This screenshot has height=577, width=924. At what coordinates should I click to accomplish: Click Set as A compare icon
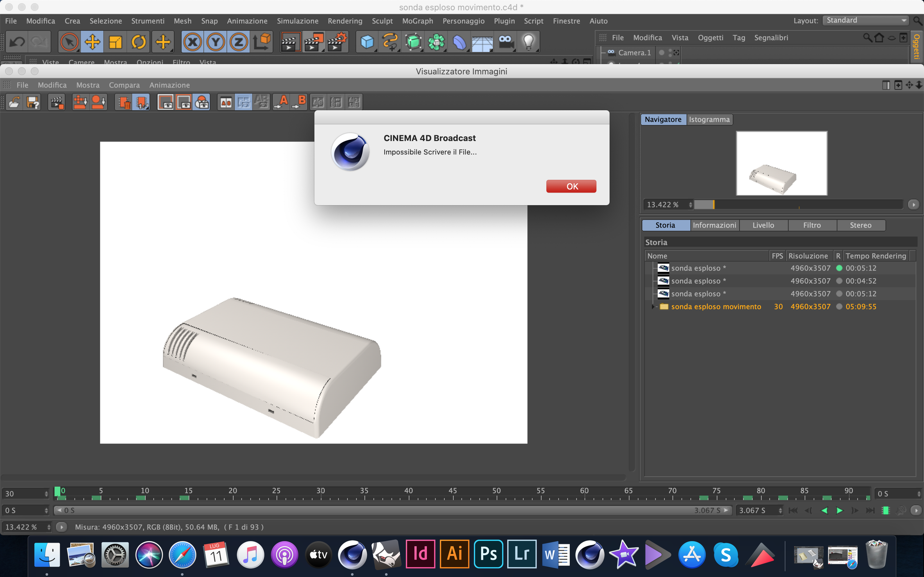[x=282, y=102]
